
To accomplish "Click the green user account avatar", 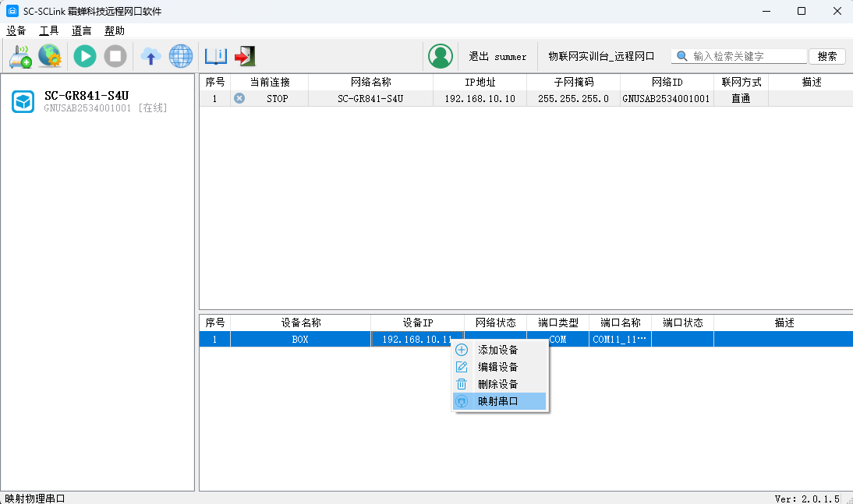I will click(441, 56).
